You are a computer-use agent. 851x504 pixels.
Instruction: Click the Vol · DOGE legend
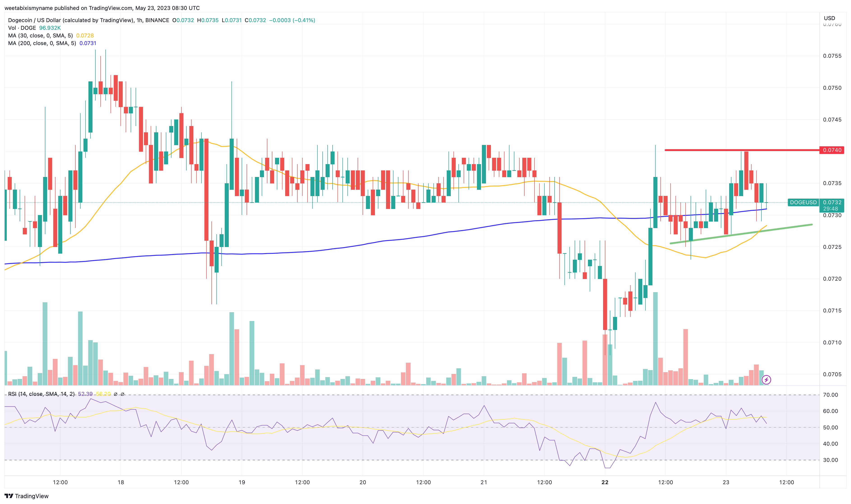22,28
